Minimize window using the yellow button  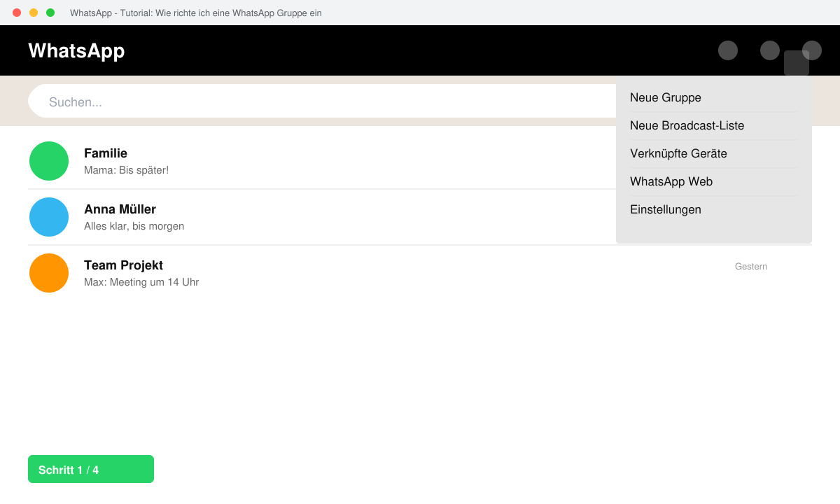(x=34, y=13)
